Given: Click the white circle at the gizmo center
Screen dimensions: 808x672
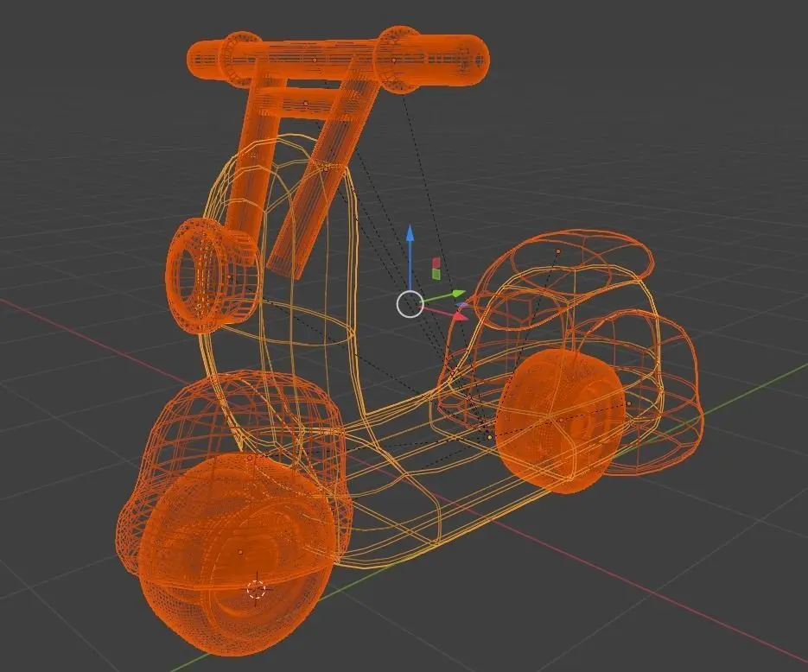Looking at the screenshot, I should 410,304.
